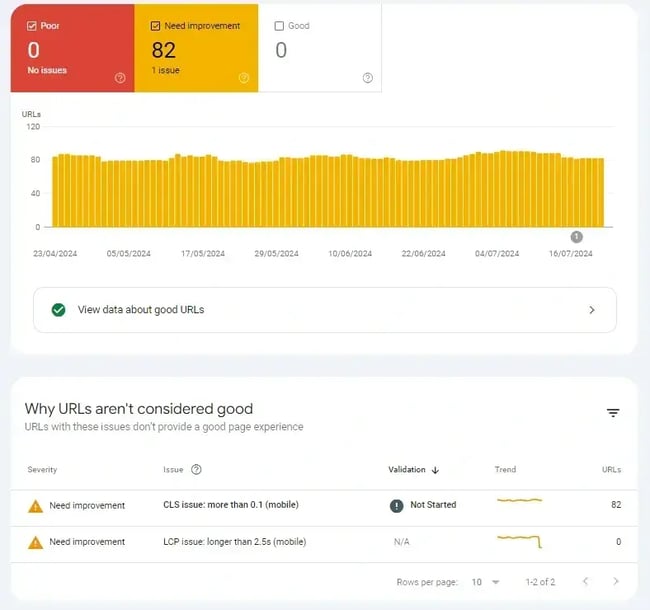650x610 pixels.
Task: Click help icon beside Issue column header
Action: [196, 469]
